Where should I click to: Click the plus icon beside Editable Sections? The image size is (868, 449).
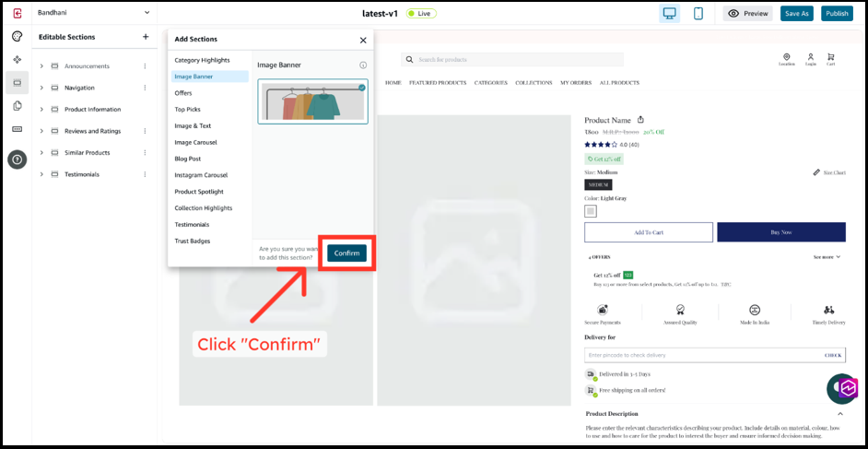(x=146, y=37)
